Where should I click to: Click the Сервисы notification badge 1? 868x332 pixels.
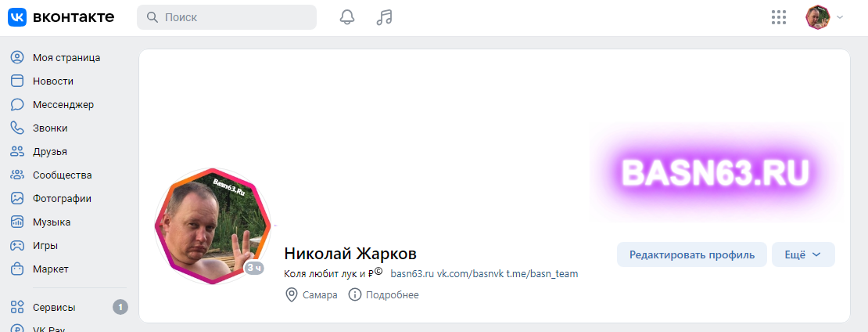pos(120,307)
